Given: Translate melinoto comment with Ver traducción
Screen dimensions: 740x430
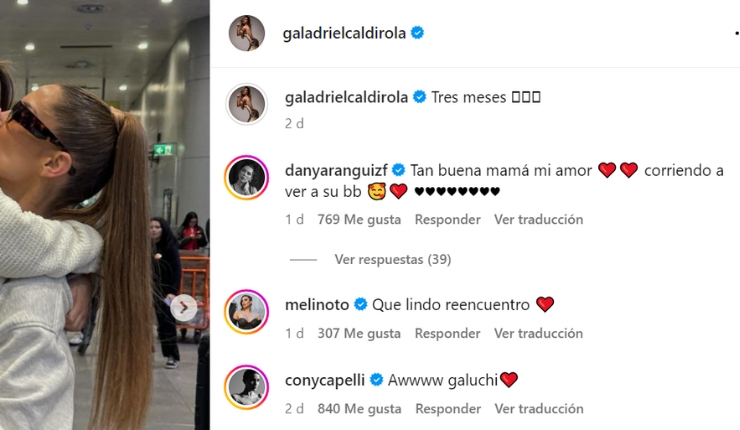Looking at the screenshot, I should 538,333.
